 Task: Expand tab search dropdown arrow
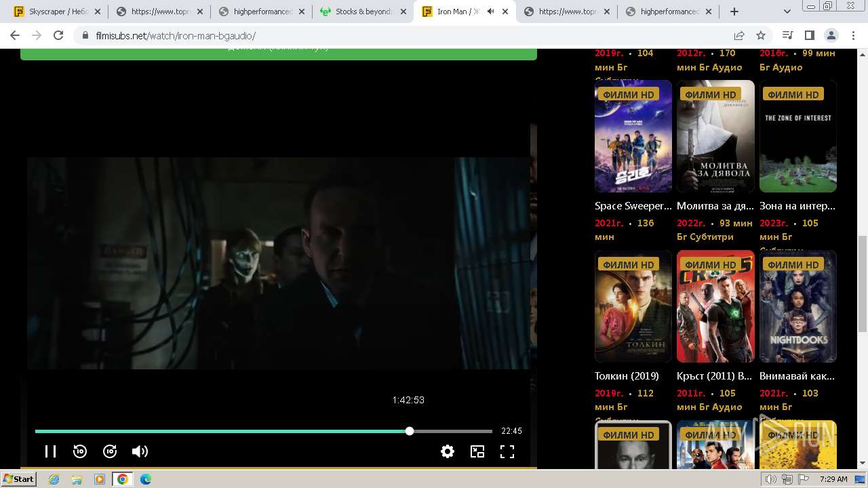[787, 12]
